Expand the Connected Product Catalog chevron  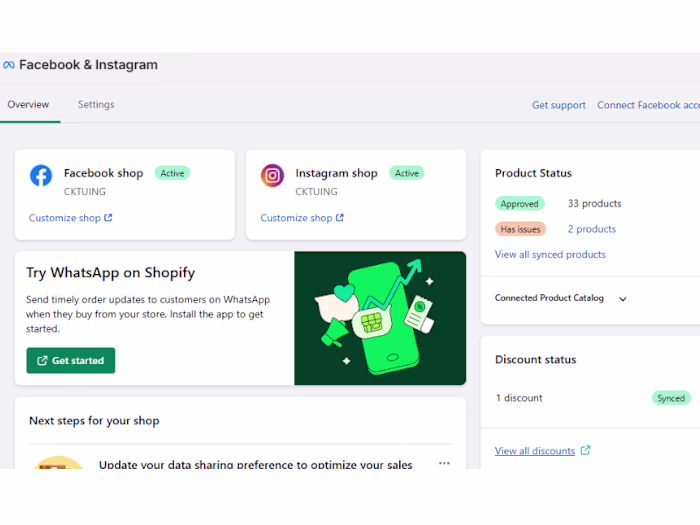623,299
